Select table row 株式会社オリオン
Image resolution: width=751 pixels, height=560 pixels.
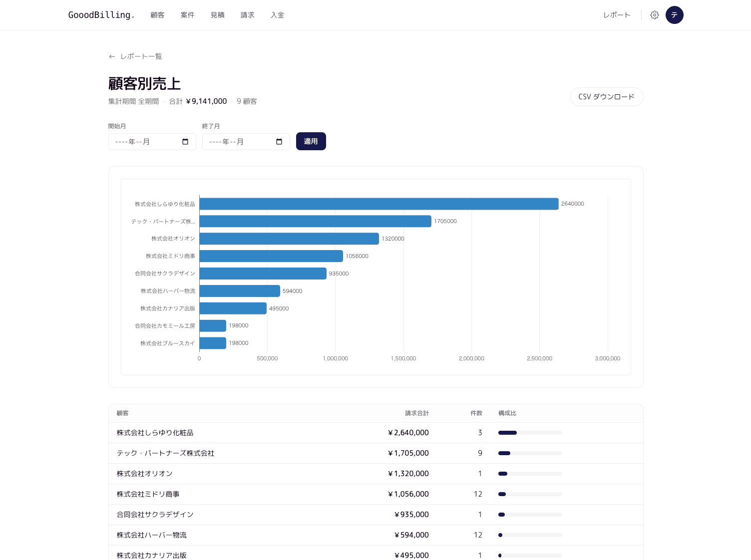point(376,474)
